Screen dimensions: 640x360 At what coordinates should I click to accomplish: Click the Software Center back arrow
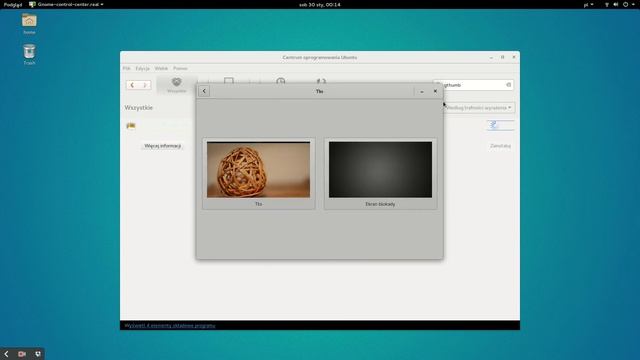pos(132,85)
